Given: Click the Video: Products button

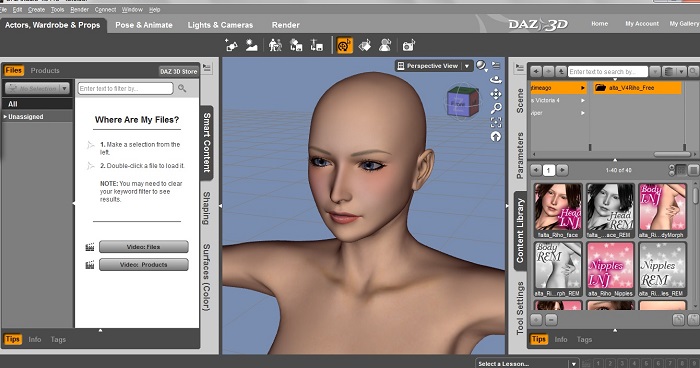Looking at the screenshot, I should pos(143,264).
